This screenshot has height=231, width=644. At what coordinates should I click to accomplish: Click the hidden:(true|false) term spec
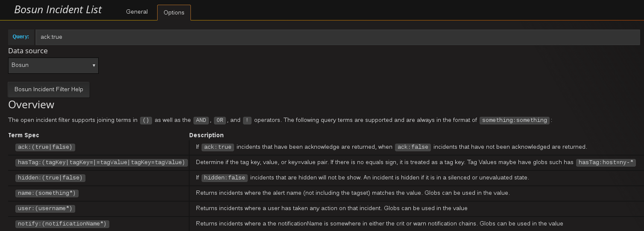(50, 178)
